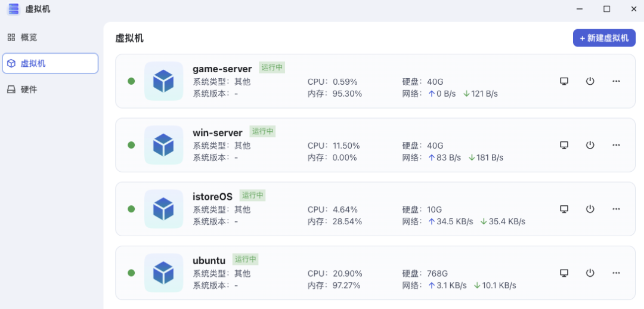Show more actions for istoreOS
This screenshot has height=309, width=644.
click(615, 209)
